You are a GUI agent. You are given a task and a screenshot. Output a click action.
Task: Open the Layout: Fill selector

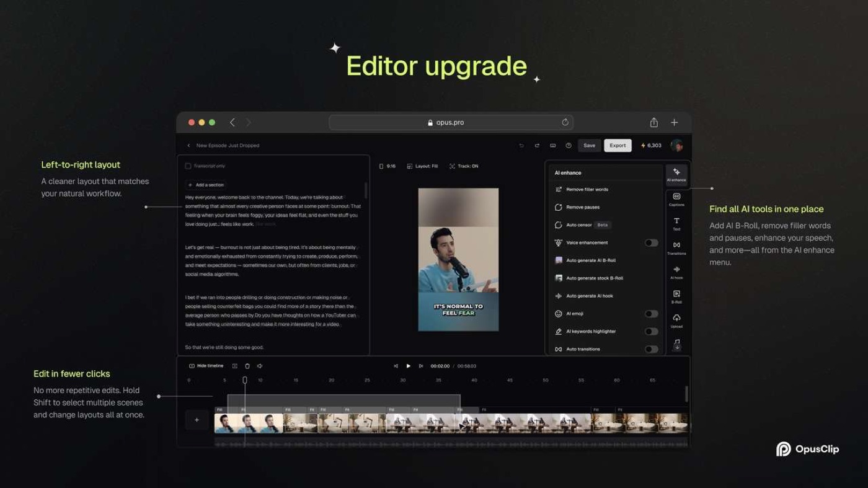pyautogui.click(x=422, y=166)
